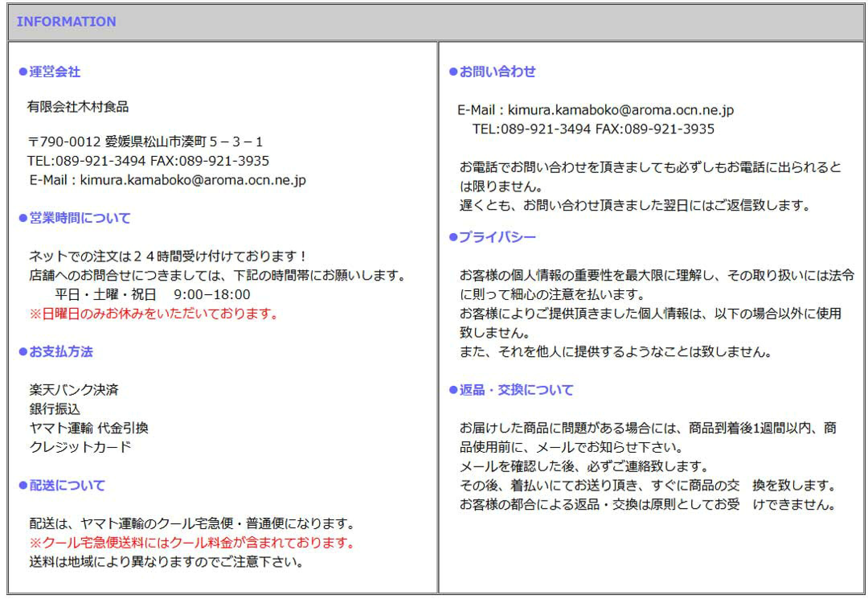The image size is (868, 599).
Task: Click line お客様の都合による返品・交換は原則
Action: coord(649,504)
